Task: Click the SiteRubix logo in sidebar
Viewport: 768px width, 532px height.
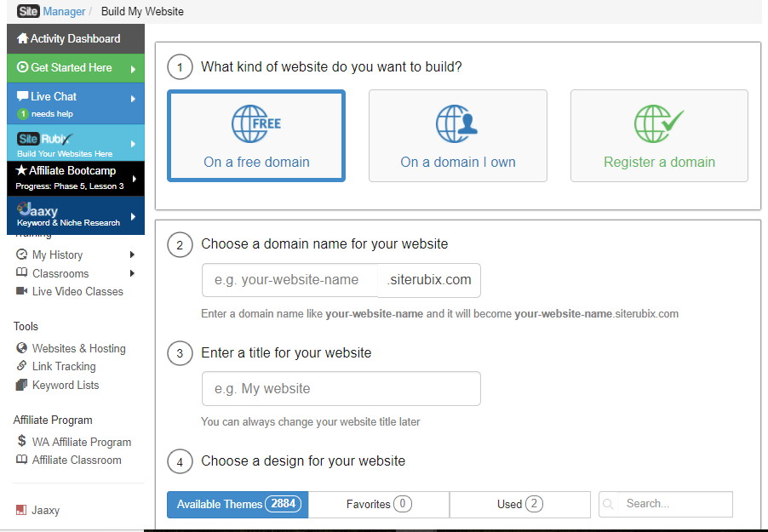Action: point(44,139)
